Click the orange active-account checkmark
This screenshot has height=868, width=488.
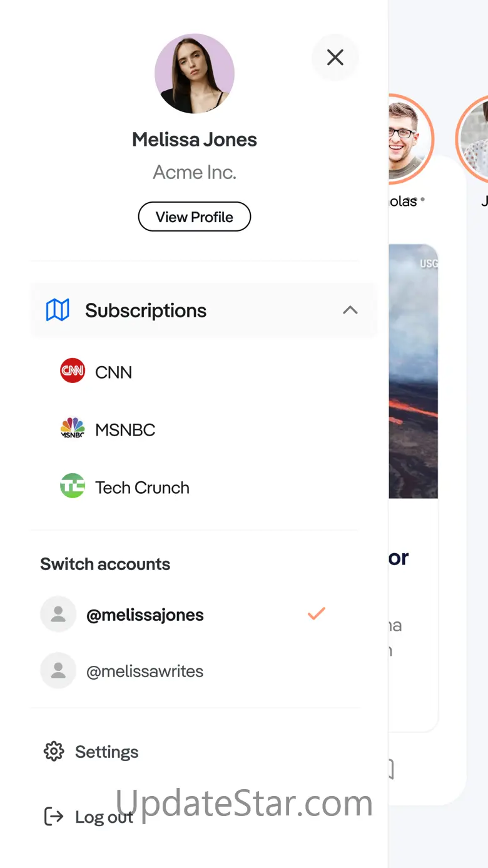[317, 614]
